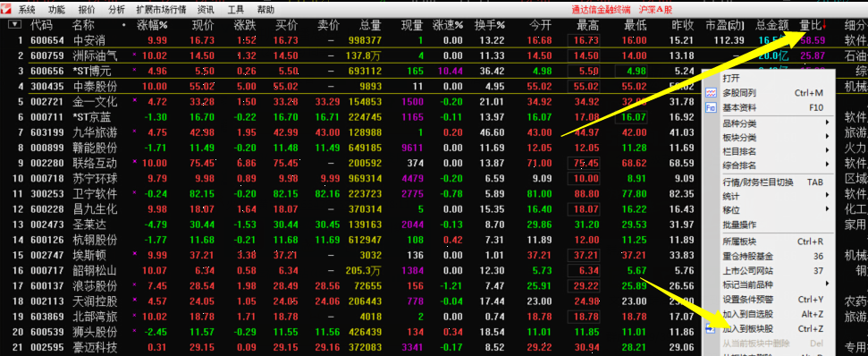Click the marker beside 浪莎股份 row

(134, 284)
